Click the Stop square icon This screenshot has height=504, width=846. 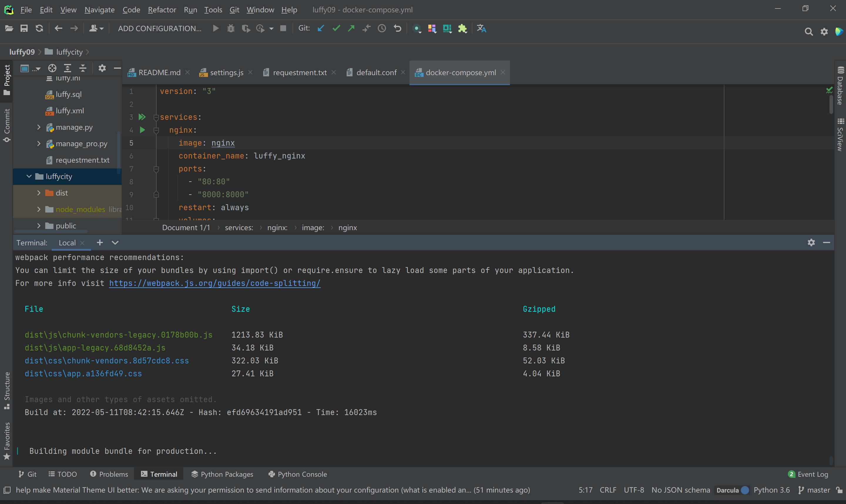click(283, 28)
